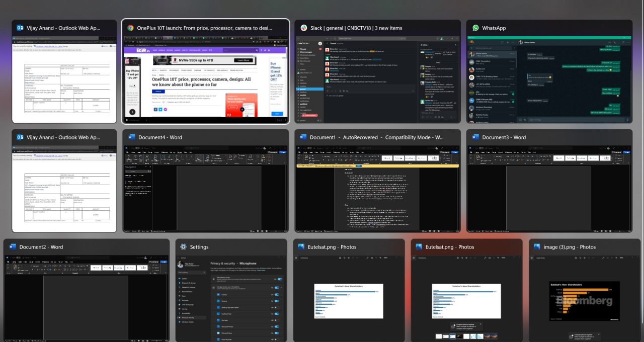
Task: Switch to the OnePlus 10T launch Chrome preview
Action: [x=205, y=80]
